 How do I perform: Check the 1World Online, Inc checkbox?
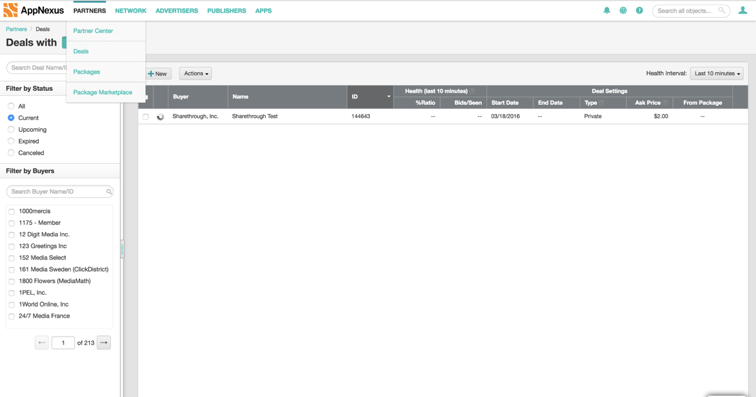click(x=12, y=304)
